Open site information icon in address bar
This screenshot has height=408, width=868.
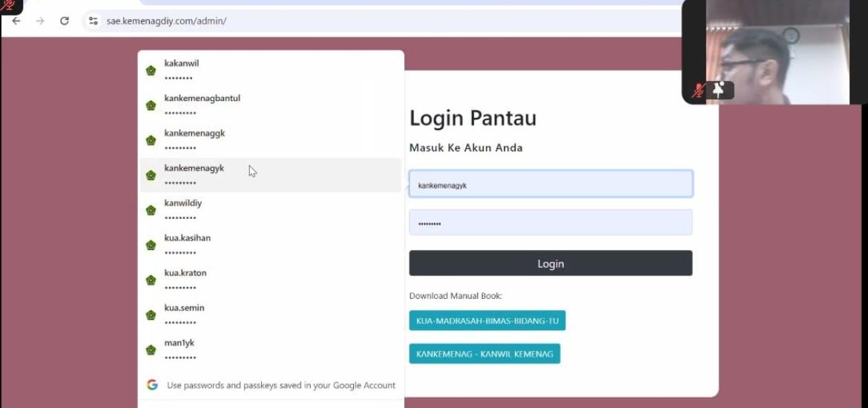point(93,21)
